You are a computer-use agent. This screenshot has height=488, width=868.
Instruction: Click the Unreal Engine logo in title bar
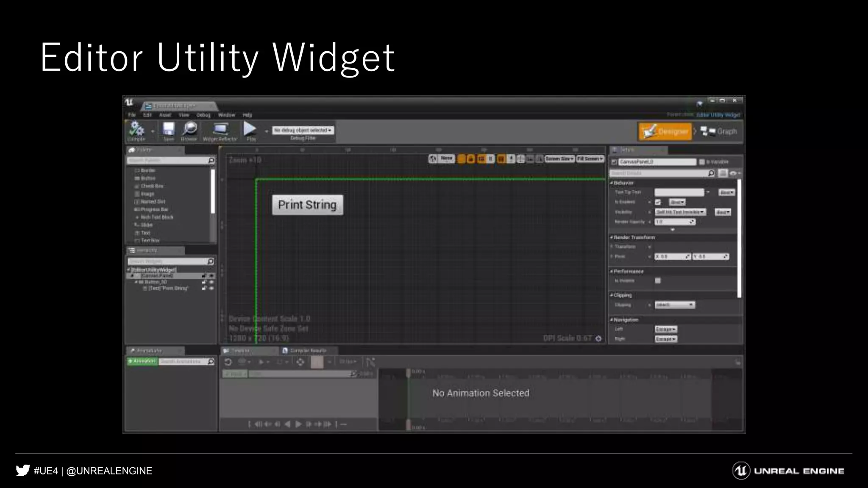129,103
